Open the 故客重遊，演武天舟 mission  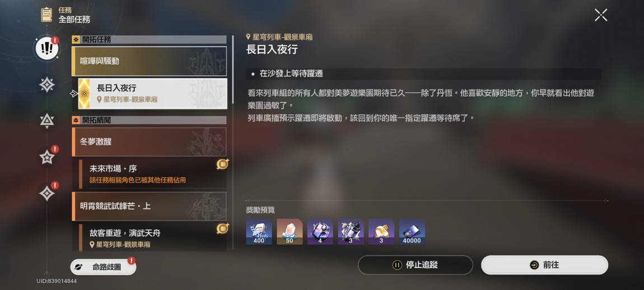click(x=152, y=237)
